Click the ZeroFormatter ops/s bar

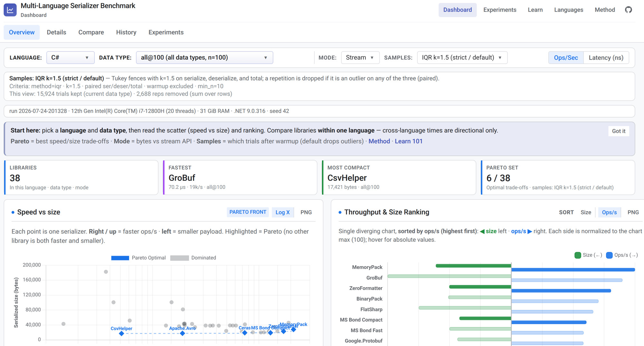click(561, 291)
